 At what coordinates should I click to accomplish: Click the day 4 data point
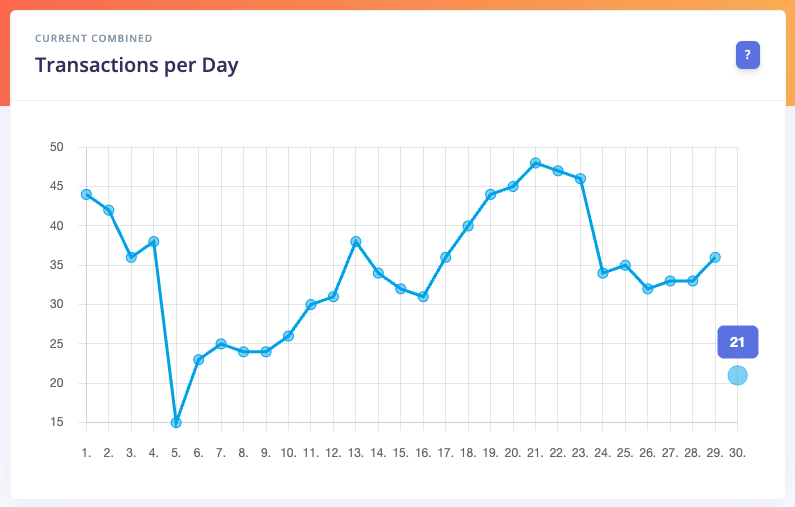[154, 241]
